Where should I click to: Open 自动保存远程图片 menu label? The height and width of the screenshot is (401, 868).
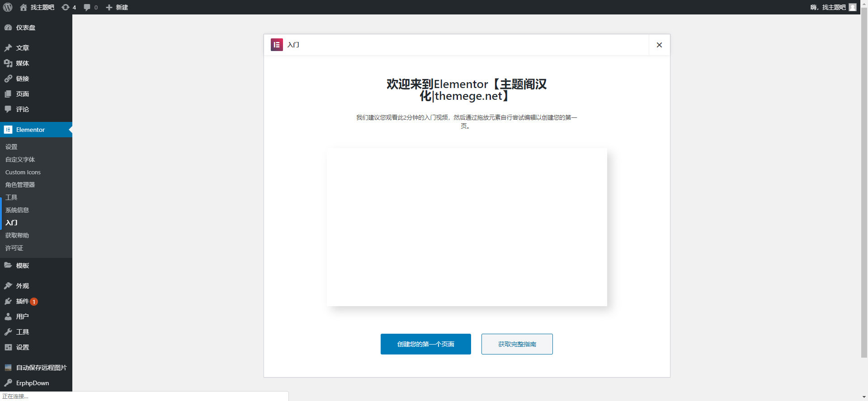coord(41,368)
